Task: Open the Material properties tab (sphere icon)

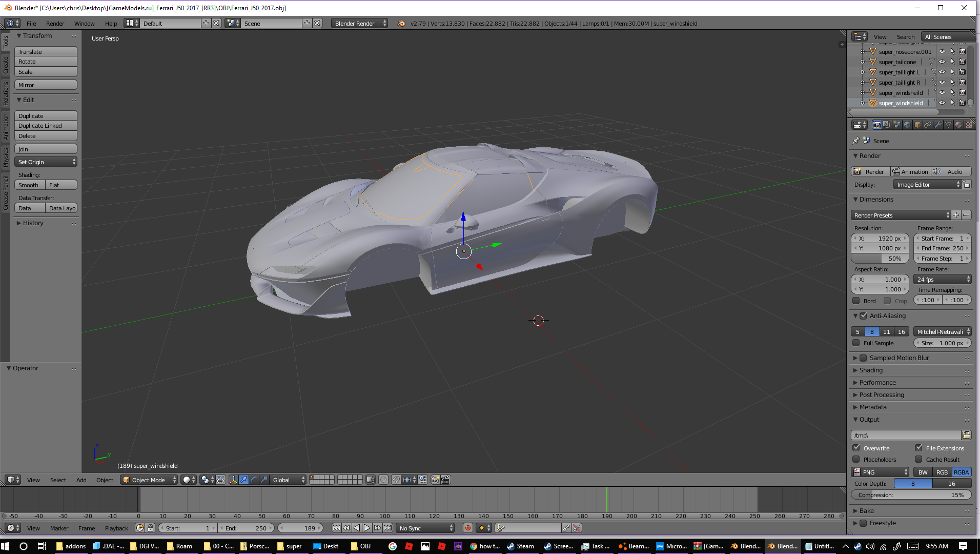Action: (x=958, y=125)
